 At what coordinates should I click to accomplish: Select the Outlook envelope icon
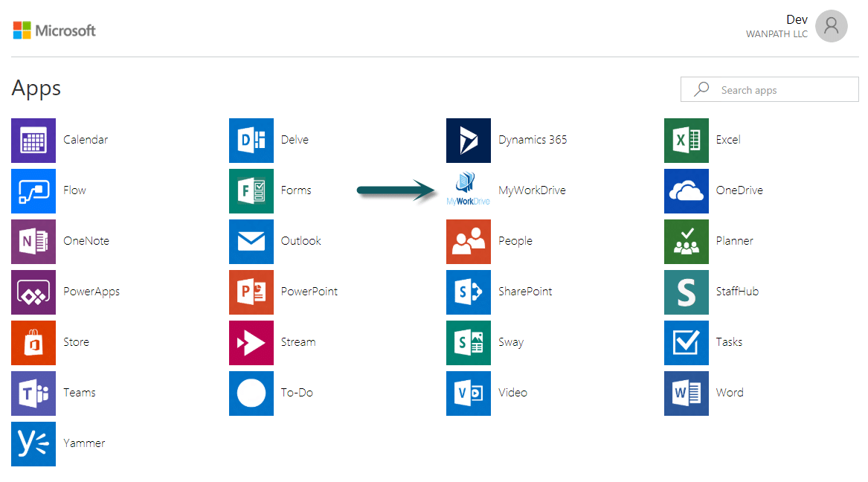point(251,241)
